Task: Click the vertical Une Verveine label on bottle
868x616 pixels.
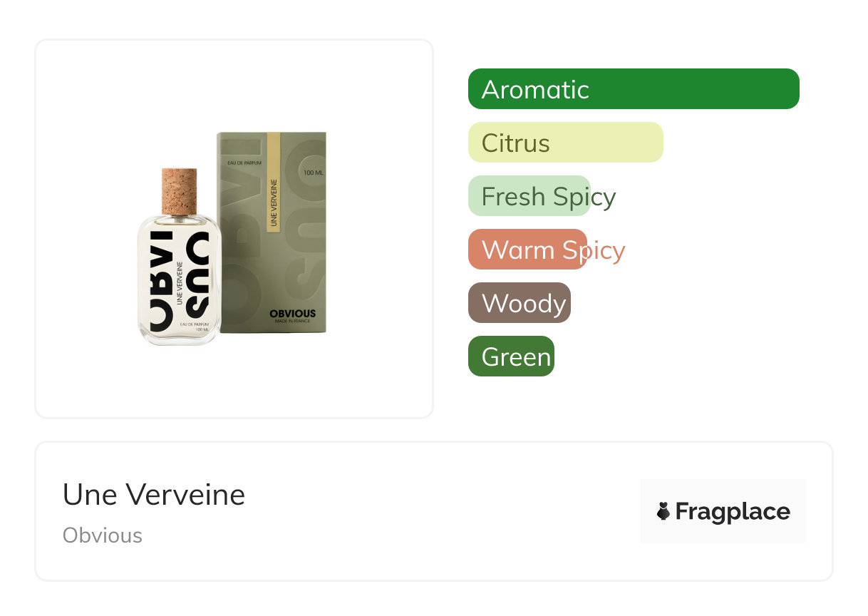Action: (x=180, y=283)
